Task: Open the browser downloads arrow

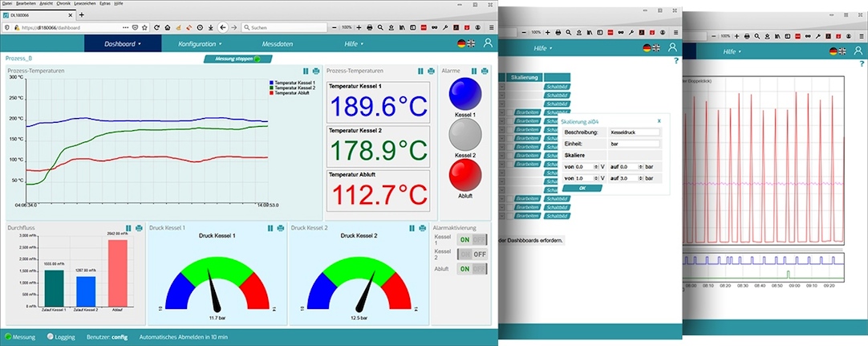Action: [211, 27]
